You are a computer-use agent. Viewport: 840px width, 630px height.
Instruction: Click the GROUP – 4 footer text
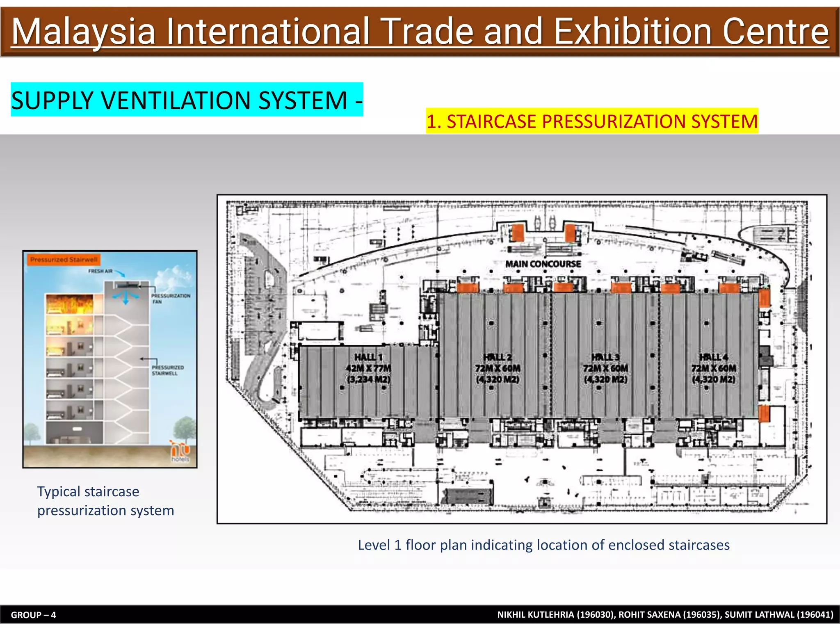(x=33, y=615)
